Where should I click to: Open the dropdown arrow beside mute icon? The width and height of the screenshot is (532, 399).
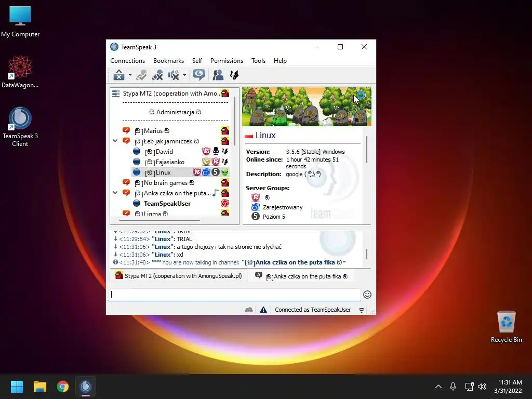[184, 75]
